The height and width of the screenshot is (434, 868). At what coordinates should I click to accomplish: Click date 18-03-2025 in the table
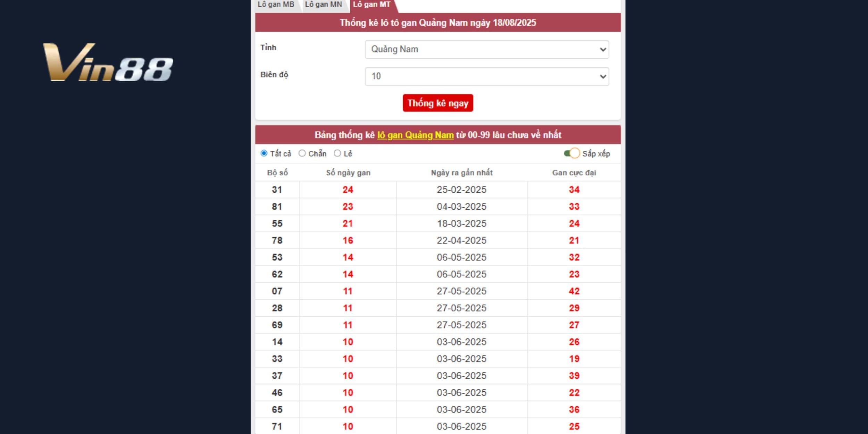pos(461,223)
